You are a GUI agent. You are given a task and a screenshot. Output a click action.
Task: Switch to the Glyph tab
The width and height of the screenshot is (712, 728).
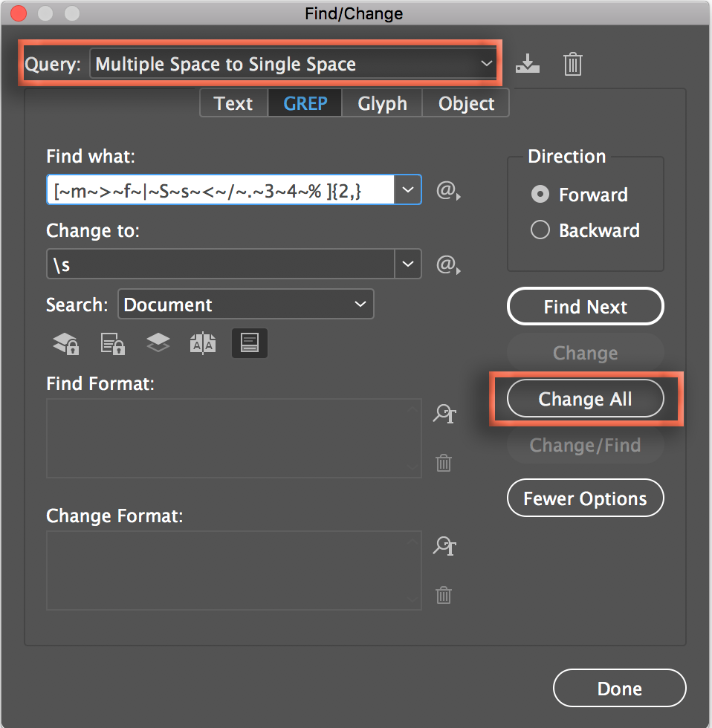382,103
